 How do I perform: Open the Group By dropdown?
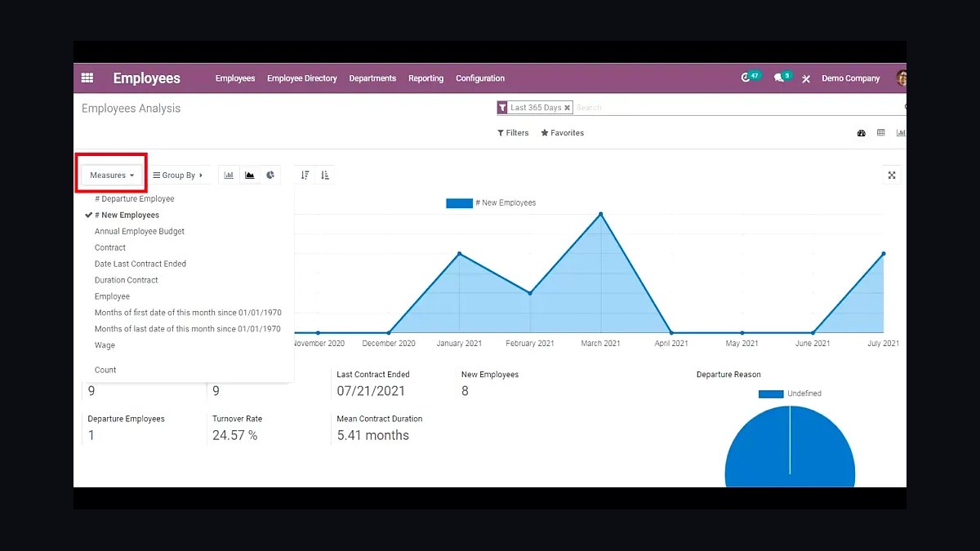click(x=178, y=176)
